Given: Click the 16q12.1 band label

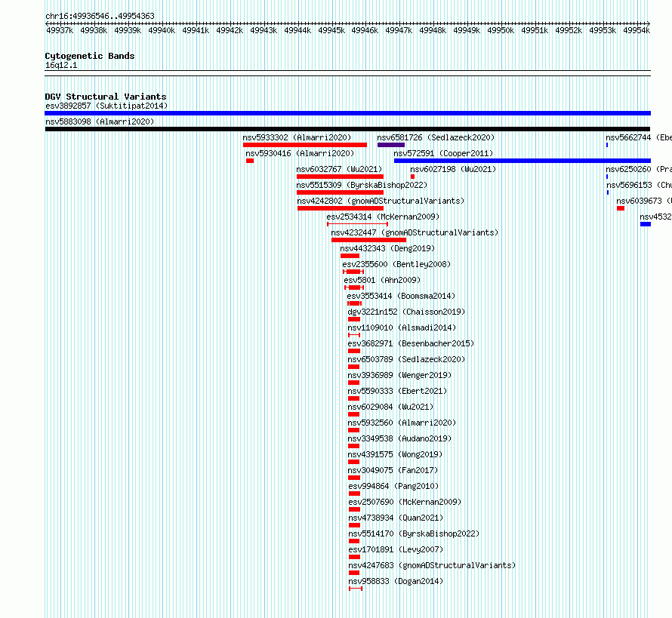Looking at the screenshot, I should 61,65.
